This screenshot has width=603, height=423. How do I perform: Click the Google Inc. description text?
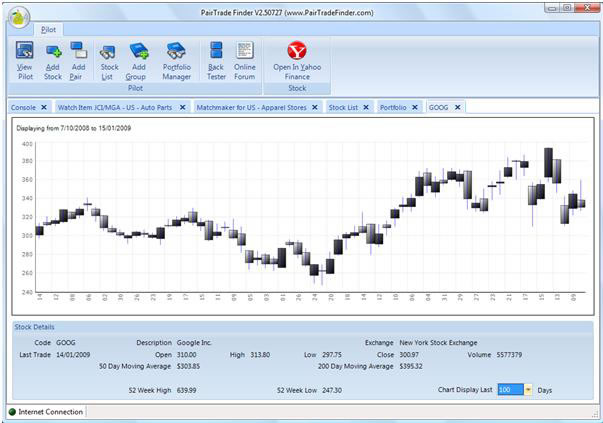coord(194,343)
